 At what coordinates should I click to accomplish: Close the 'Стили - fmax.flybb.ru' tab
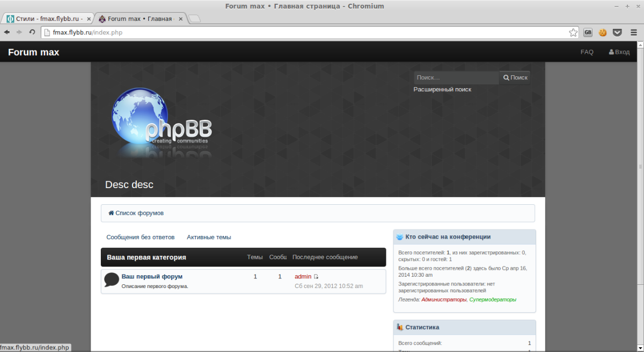pos(88,19)
